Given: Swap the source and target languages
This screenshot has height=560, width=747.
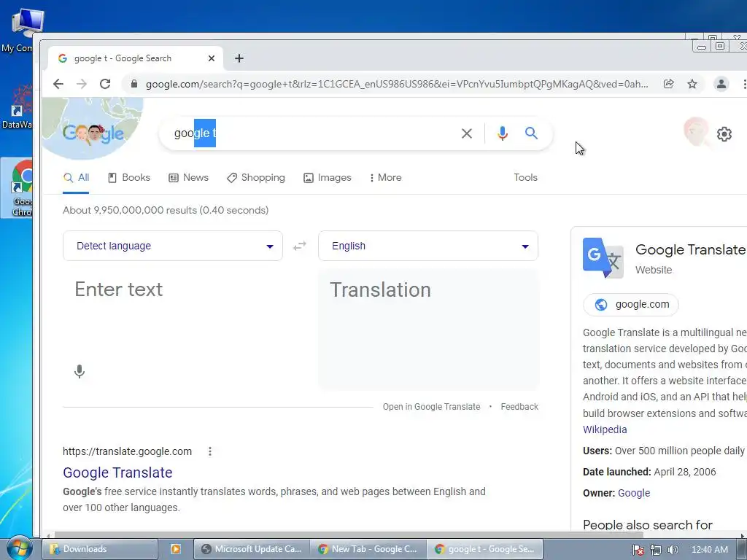Looking at the screenshot, I should click(300, 246).
